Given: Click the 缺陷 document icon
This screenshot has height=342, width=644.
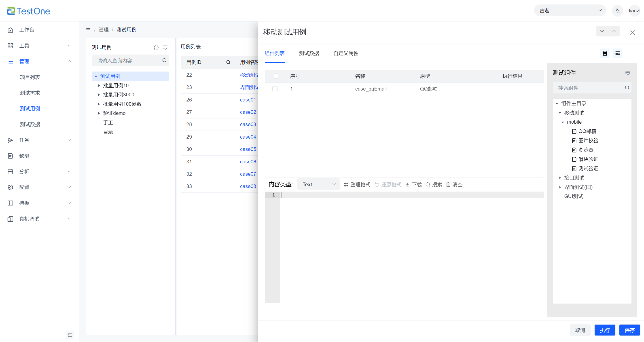Looking at the screenshot, I should point(10,156).
